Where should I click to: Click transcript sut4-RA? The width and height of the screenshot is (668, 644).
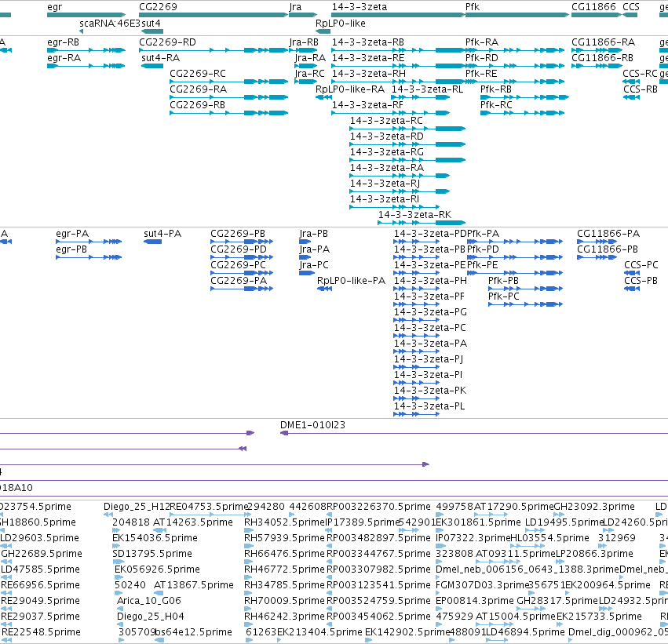pyautogui.click(x=152, y=66)
